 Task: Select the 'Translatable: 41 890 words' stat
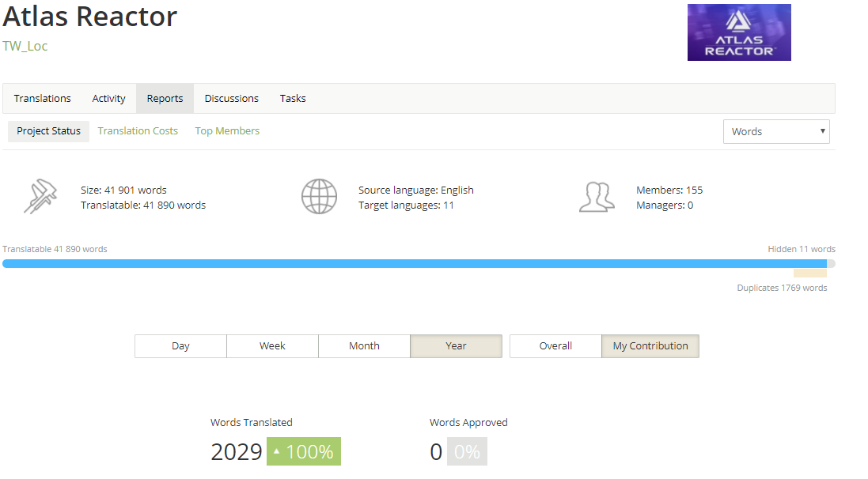click(143, 206)
